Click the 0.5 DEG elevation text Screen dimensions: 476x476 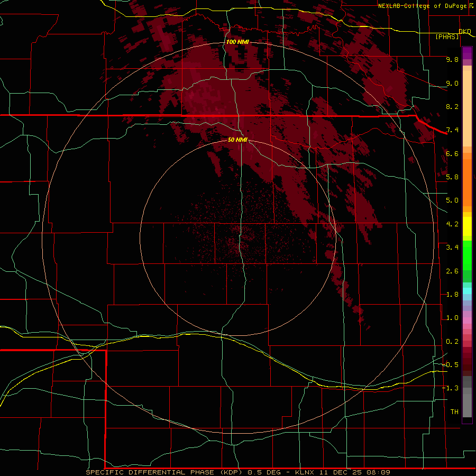[x=264, y=472]
